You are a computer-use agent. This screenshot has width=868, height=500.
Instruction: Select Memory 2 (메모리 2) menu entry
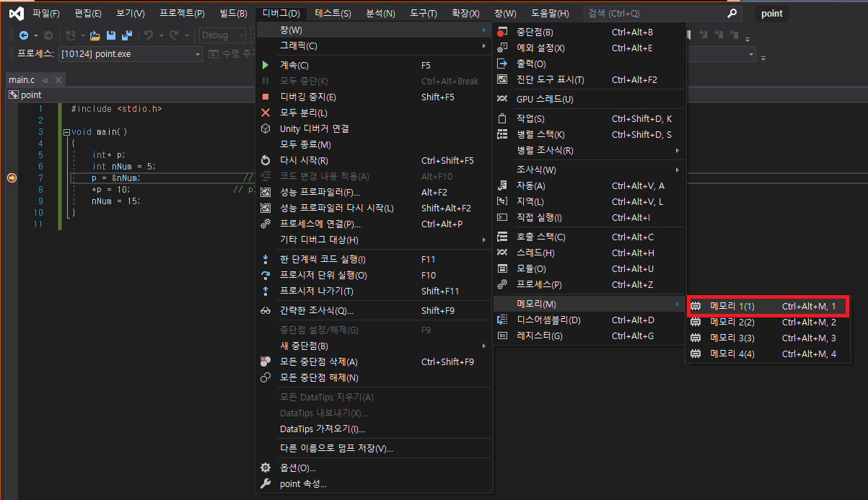(768, 322)
